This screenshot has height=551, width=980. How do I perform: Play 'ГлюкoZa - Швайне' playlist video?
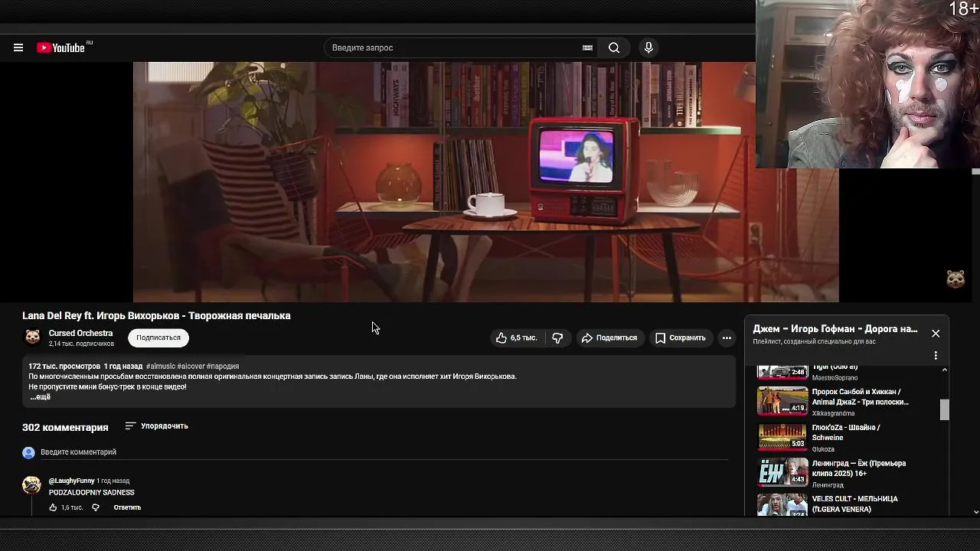[x=782, y=436]
